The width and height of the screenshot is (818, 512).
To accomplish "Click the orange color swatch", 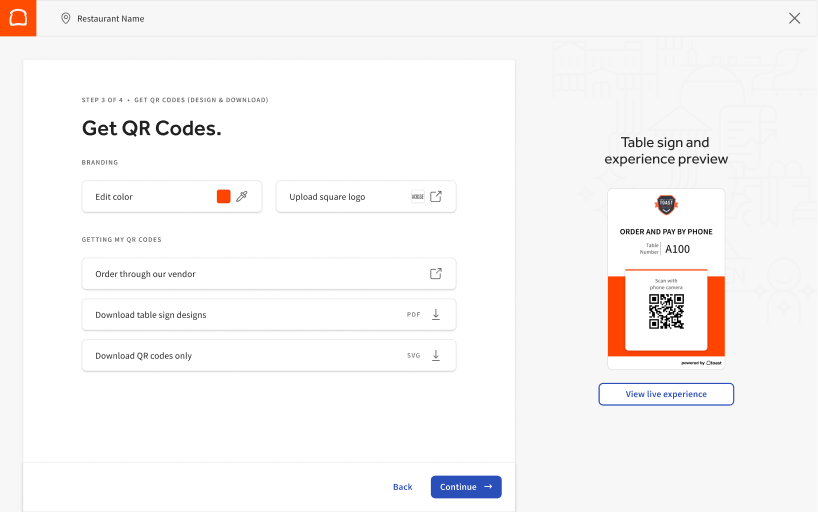I will (224, 197).
